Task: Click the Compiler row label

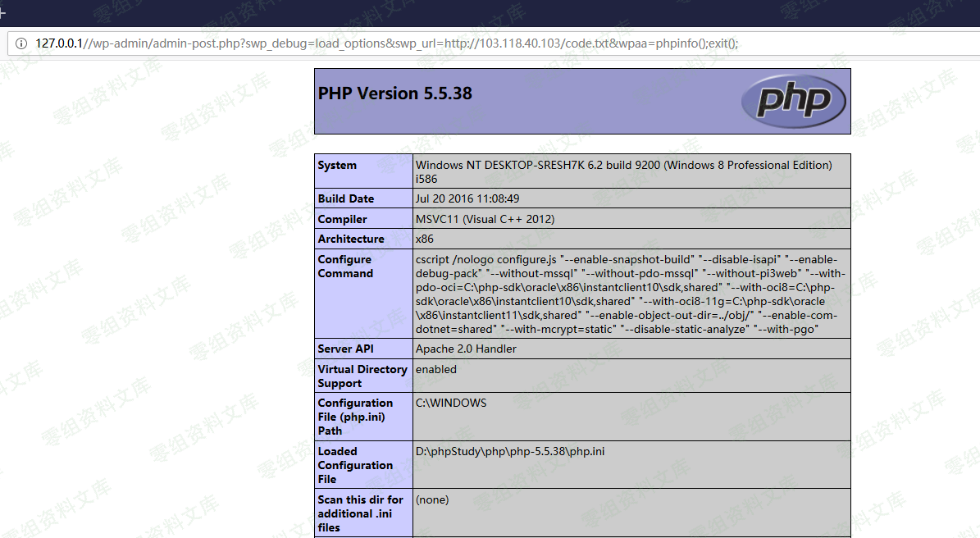Action: tap(342, 220)
